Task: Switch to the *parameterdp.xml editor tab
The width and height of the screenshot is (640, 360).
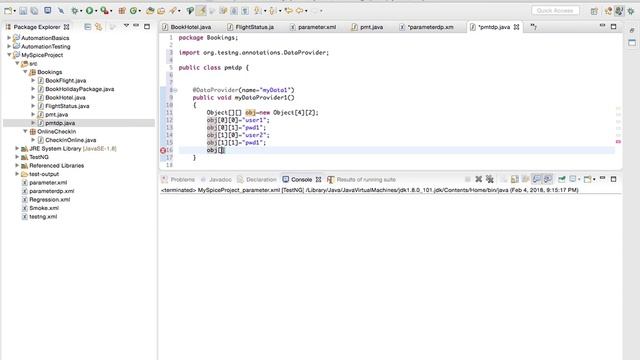Action: (x=427, y=27)
